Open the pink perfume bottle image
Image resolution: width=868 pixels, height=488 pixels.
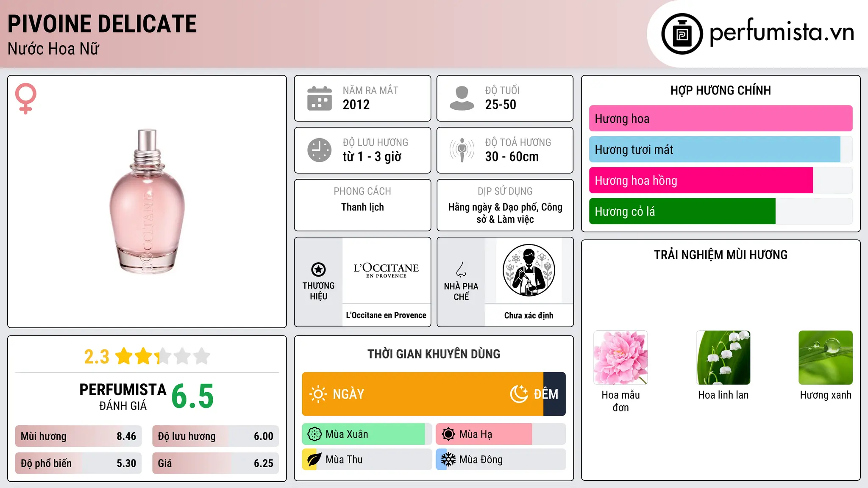pos(147,201)
